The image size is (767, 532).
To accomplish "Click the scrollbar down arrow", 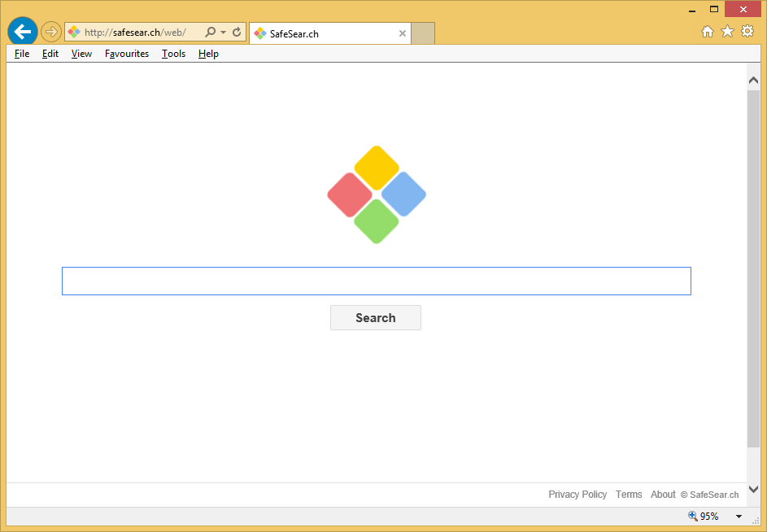I will coord(753,489).
